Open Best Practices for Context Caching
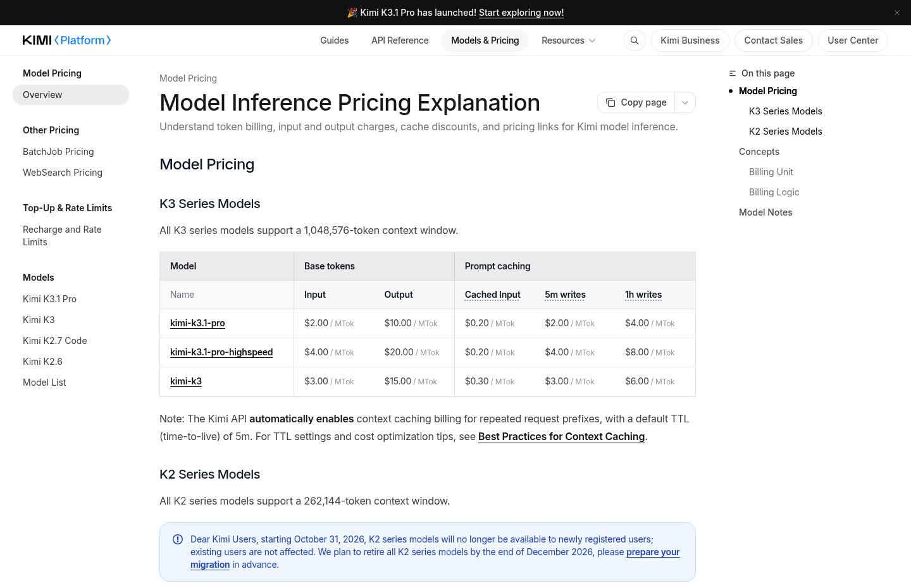Image resolution: width=911 pixels, height=588 pixels. [561, 436]
